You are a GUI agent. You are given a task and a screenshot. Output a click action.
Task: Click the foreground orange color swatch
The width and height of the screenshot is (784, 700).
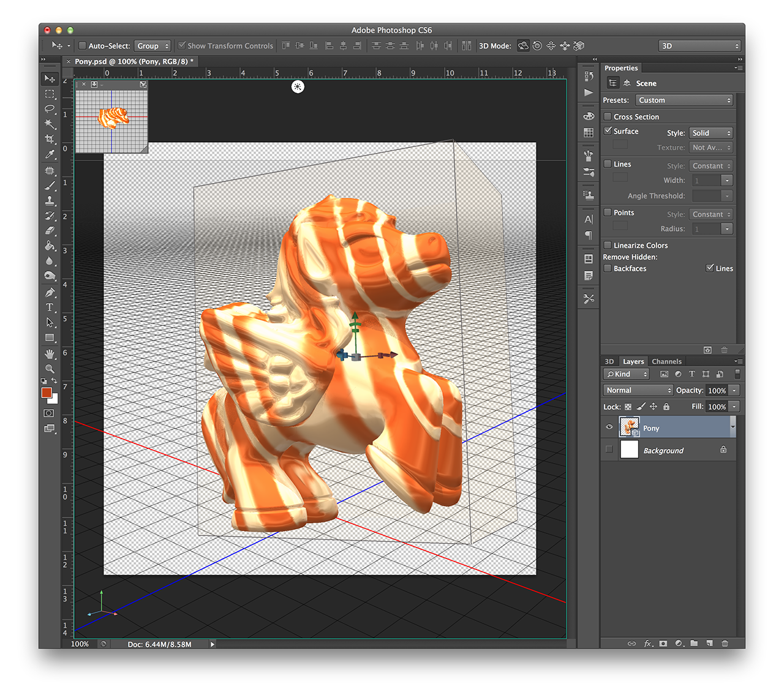coord(47,393)
